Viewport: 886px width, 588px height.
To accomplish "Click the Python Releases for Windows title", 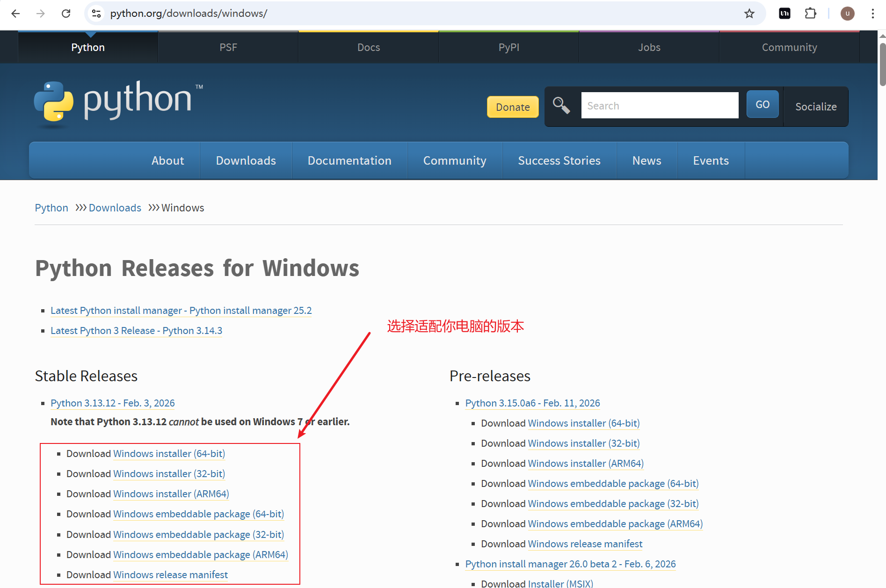I will (197, 269).
